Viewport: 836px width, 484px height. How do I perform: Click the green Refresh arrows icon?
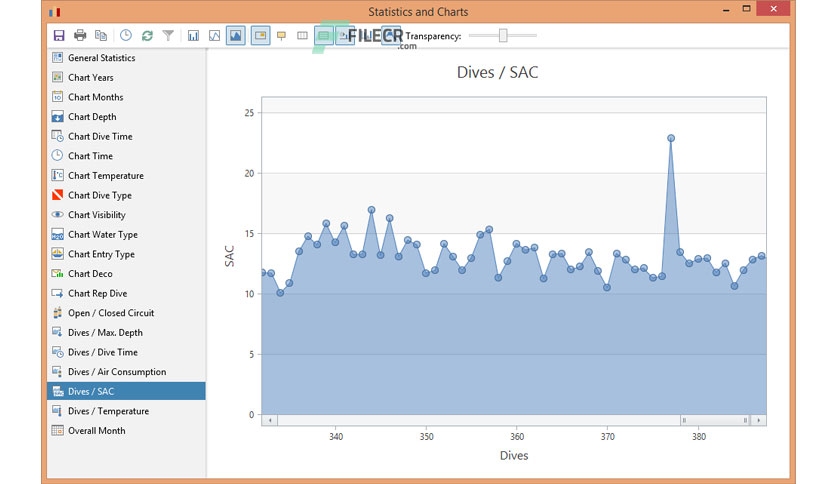[x=147, y=36]
